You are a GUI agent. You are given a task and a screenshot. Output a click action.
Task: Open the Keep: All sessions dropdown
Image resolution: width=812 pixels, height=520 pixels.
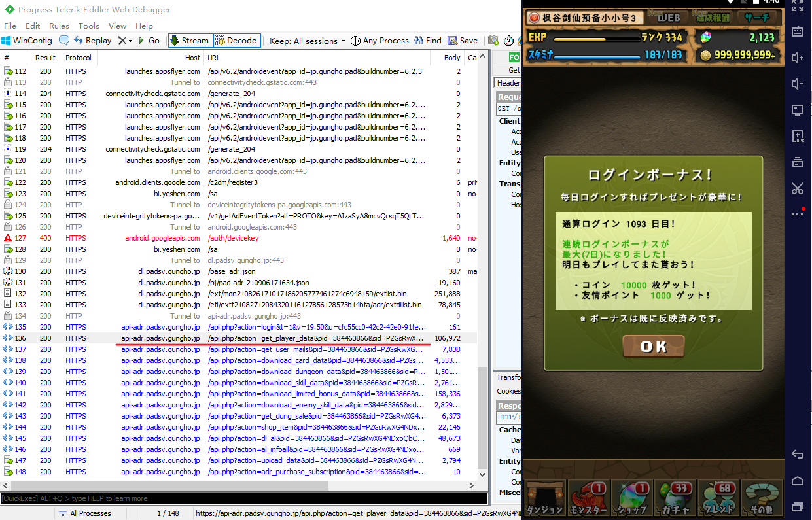[x=308, y=41]
